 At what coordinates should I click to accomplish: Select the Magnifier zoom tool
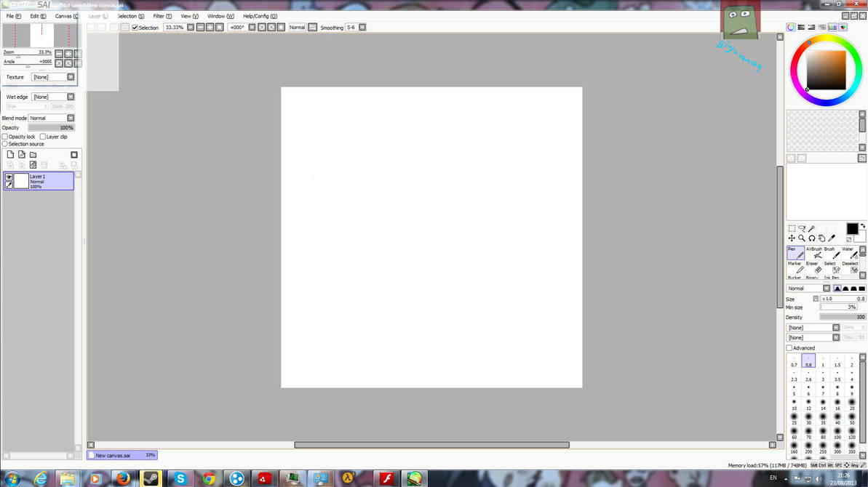point(802,237)
